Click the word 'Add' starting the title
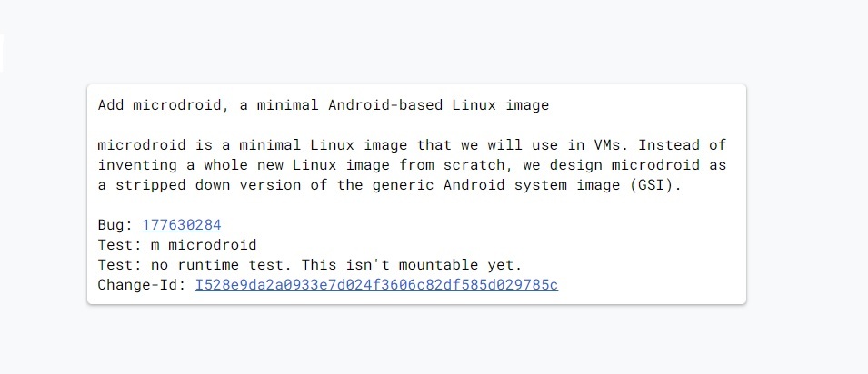The height and width of the screenshot is (374, 868). tap(111, 104)
